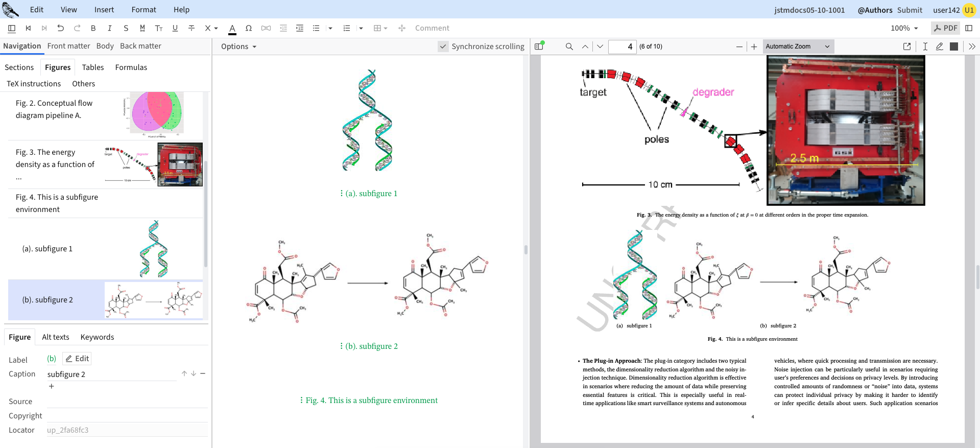Open the Insert menu
The width and height of the screenshot is (980, 448).
104,10
